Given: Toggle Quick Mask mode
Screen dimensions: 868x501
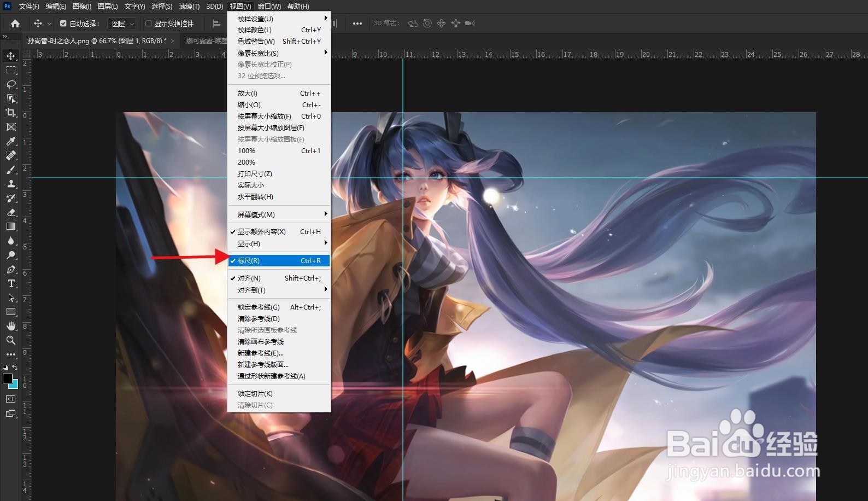Looking at the screenshot, I should (x=11, y=399).
